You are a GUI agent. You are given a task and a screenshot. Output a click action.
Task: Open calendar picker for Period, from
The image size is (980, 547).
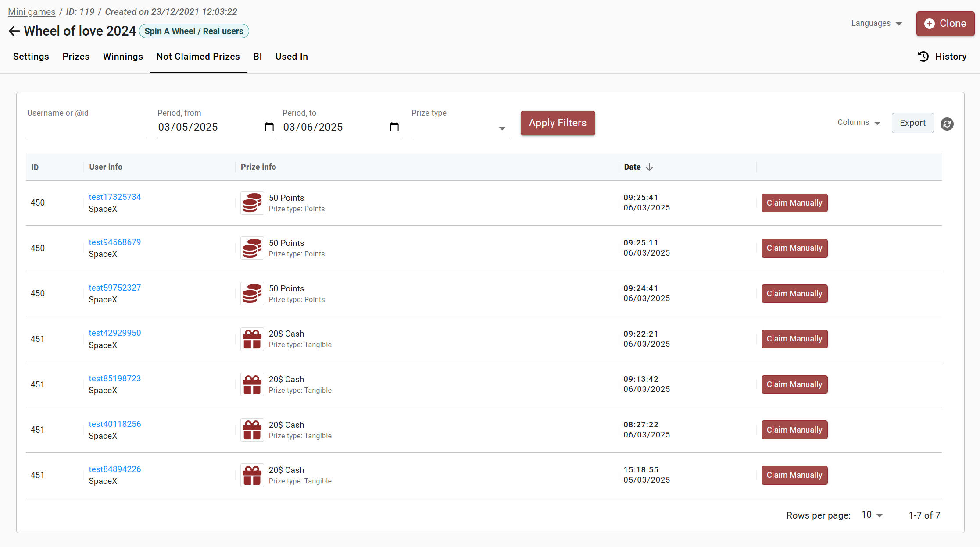coord(269,127)
